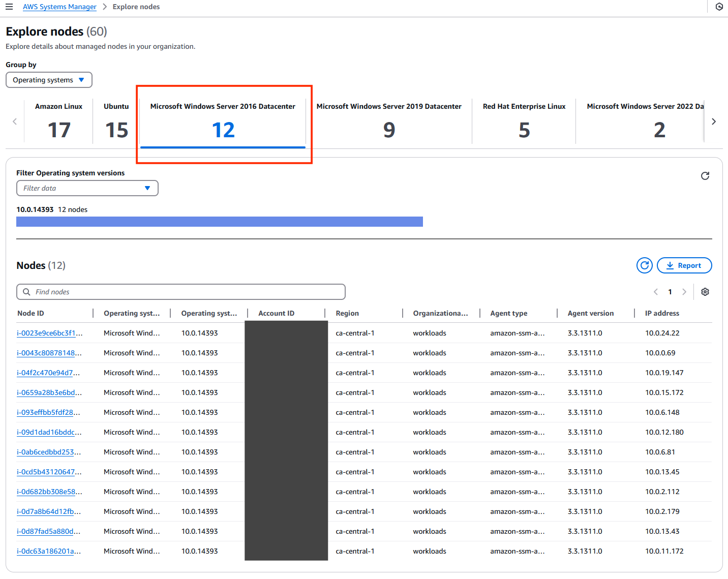Click page number 1 in pagination

(x=670, y=292)
